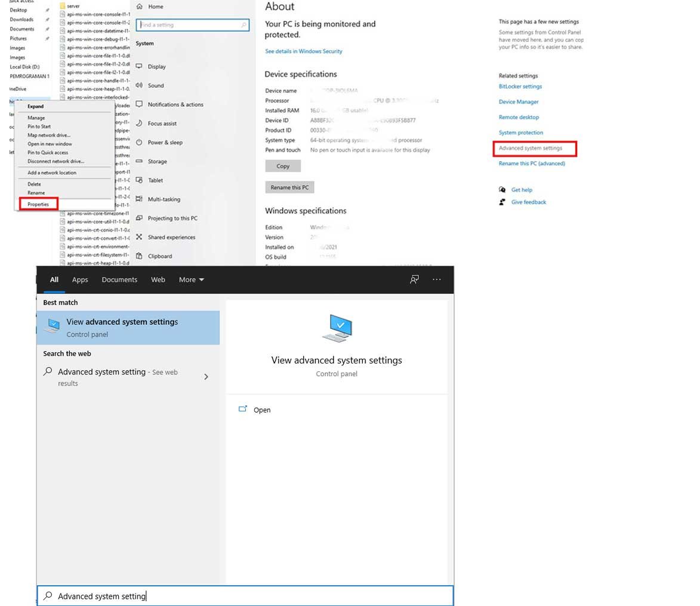Click the Find a setting input field

point(192,25)
